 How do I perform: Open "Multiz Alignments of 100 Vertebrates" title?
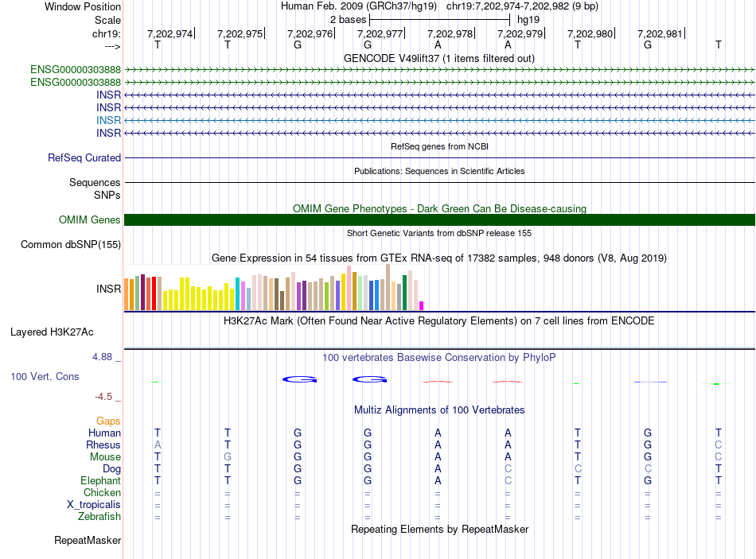[x=439, y=410]
